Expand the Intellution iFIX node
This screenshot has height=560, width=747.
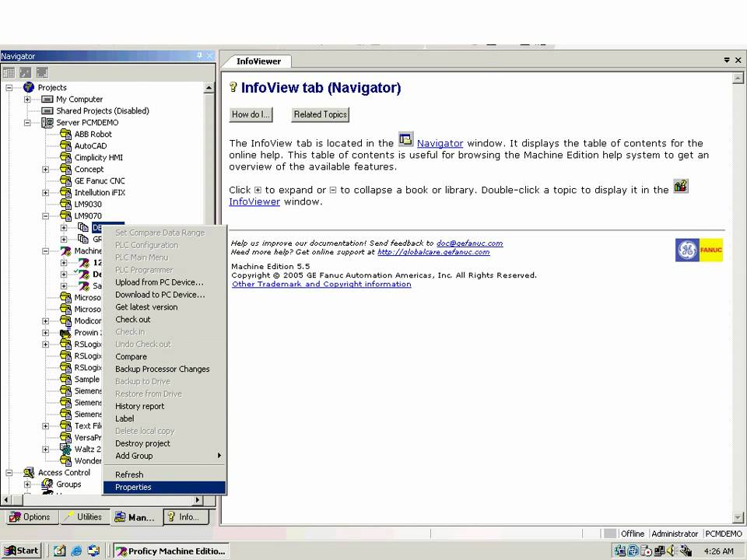(46, 192)
